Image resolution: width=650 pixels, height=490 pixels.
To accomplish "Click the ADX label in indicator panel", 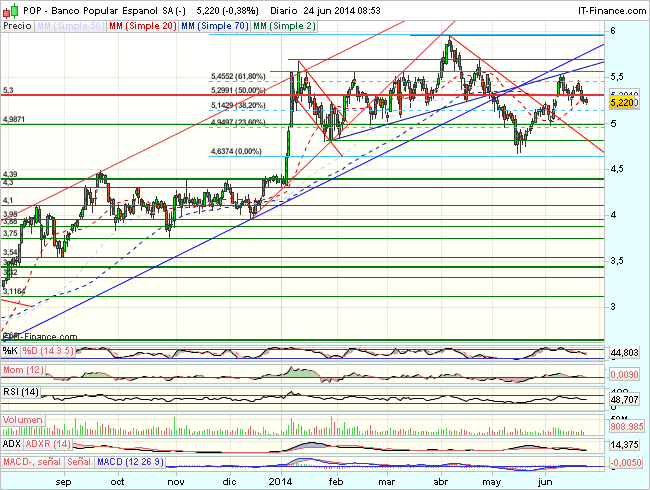I will [13, 443].
